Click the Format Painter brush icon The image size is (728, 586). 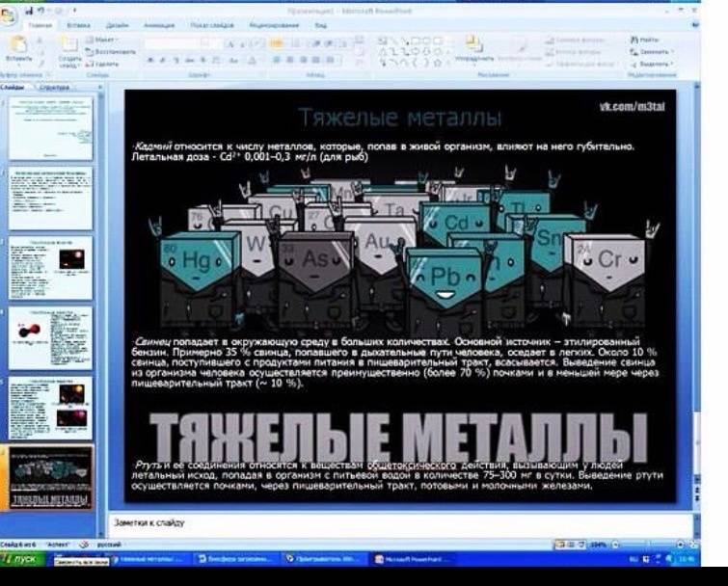tap(40, 64)
